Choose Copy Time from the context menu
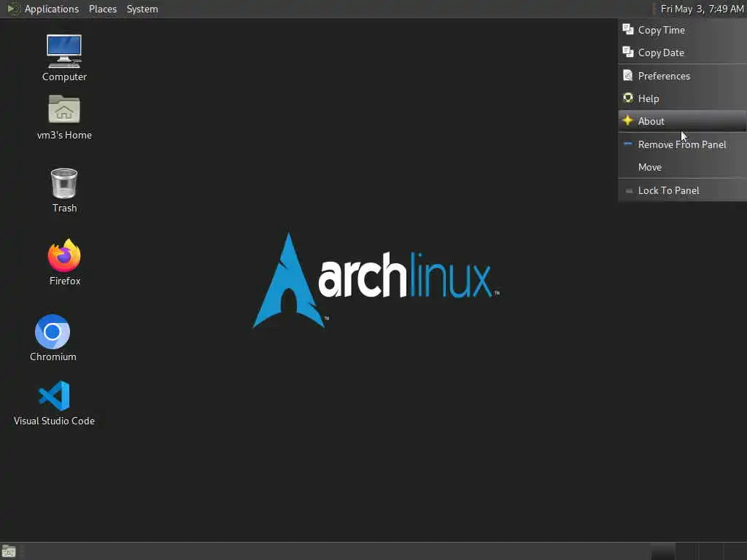The width and height of the screenshot is (747, 560). tap(682, 30)
